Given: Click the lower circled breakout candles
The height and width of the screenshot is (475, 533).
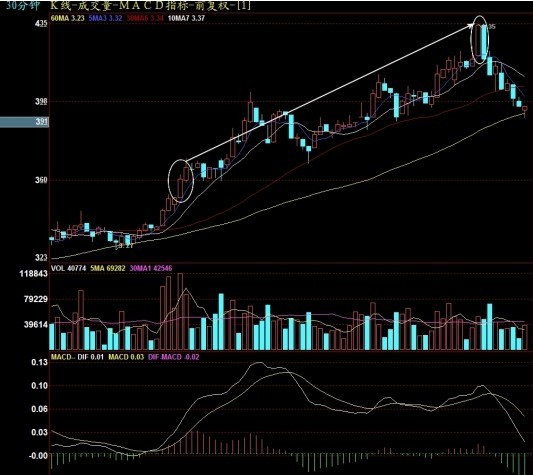Looking at the screenshot, I should tap(181, 181).
